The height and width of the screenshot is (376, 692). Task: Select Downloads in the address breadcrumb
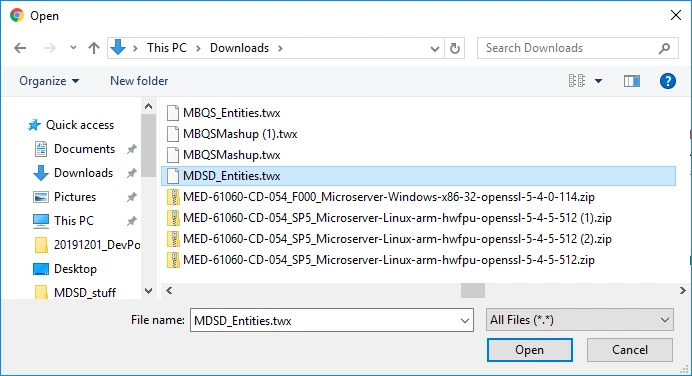[239, 48]
